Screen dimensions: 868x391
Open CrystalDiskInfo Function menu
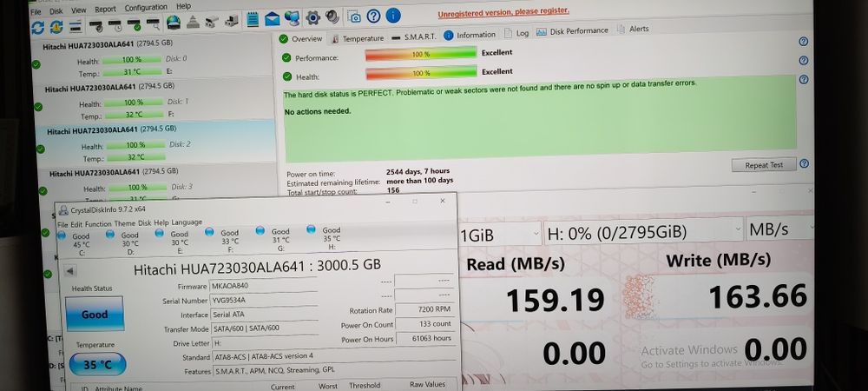coord(99,223)
